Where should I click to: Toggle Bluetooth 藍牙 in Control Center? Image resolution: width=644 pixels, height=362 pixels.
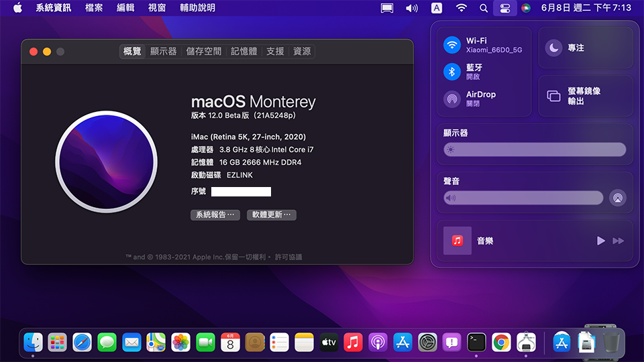click(x=452, y=72)
